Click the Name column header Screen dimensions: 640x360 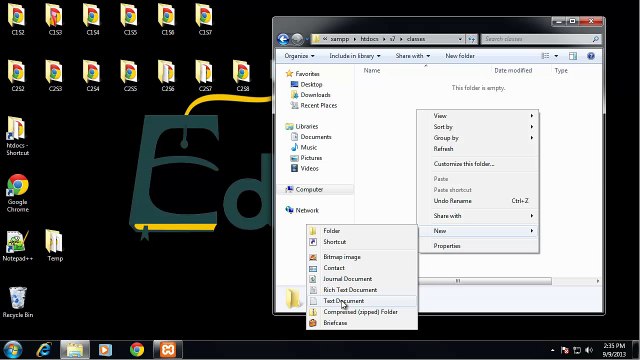tap(424, 71)
